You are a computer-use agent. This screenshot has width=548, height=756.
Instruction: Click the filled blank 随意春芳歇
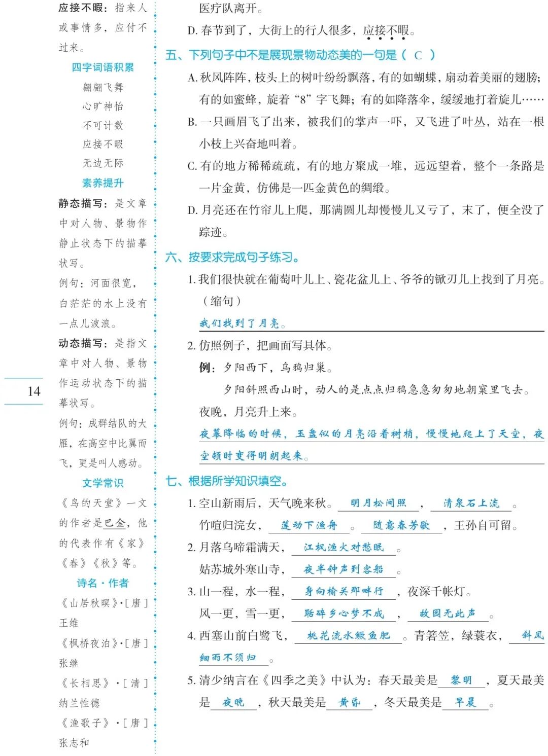click(401, 525)
